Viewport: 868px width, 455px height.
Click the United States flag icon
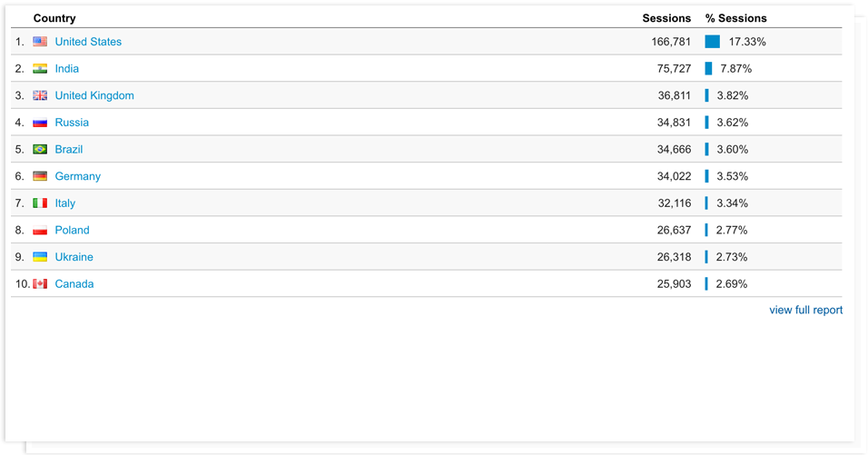40,42
